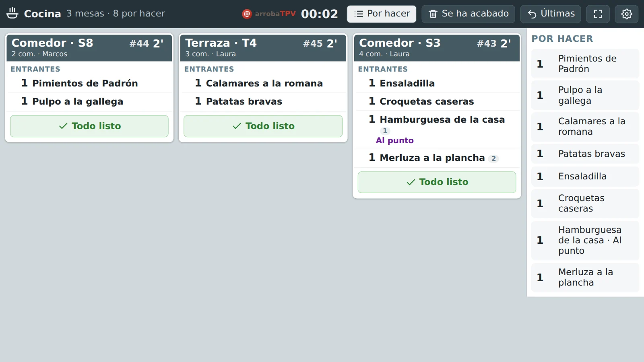This screenshot has height=362, width=644.
Task: Click course badge 1 under Hamburguesa de la casa
Action: (385, 131)
